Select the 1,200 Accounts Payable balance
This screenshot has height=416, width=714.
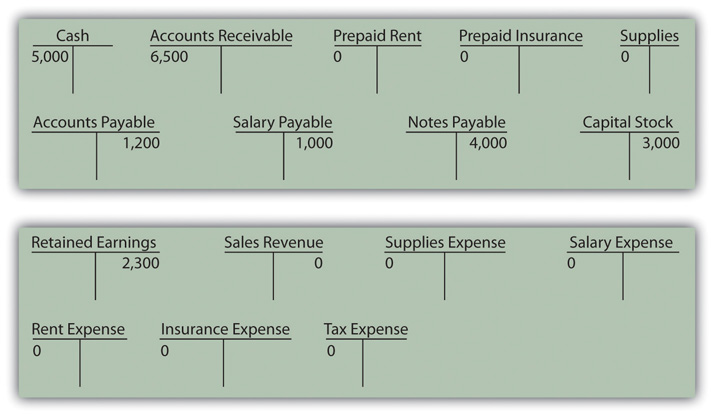141,143
